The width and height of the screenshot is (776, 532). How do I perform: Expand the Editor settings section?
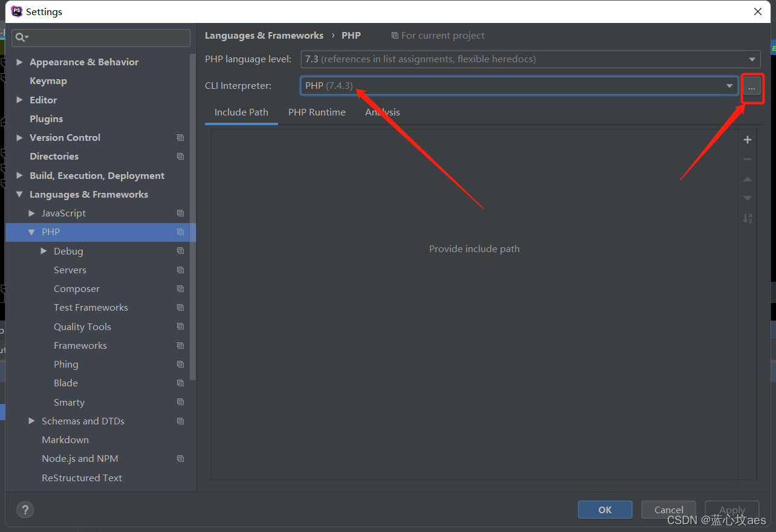(20, 100)
